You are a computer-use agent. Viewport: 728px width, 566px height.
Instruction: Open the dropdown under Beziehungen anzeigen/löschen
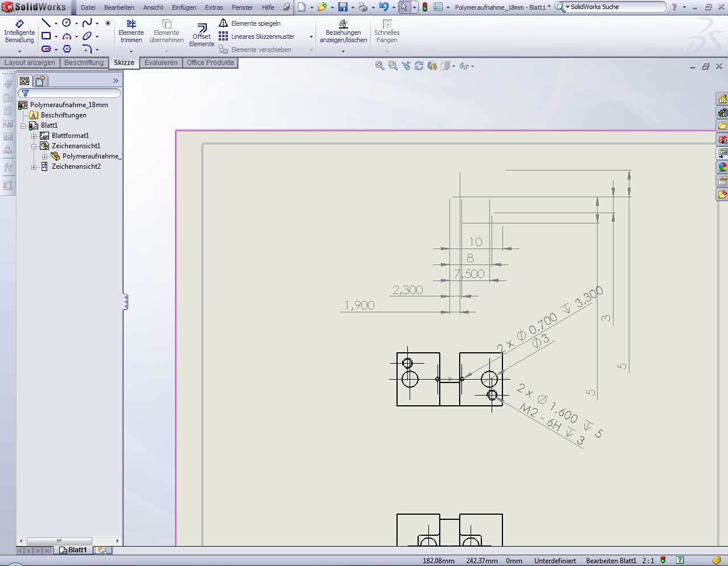click(x=343, y=51)
